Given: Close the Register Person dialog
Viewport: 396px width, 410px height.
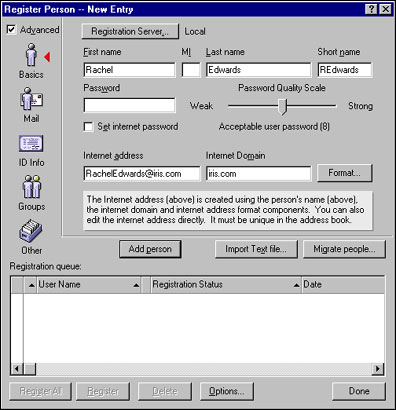Looking at the screenshot, I should click(x=385, y=9).
